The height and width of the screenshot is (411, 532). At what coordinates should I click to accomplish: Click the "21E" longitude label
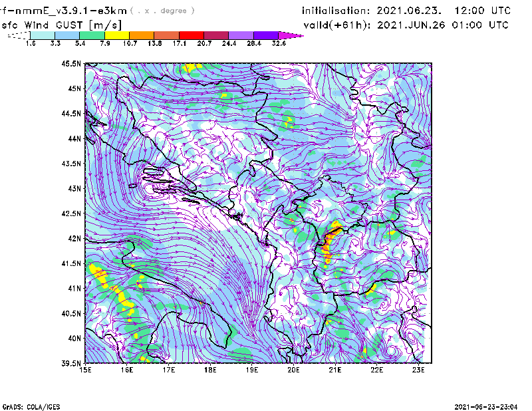click(335, 370)
